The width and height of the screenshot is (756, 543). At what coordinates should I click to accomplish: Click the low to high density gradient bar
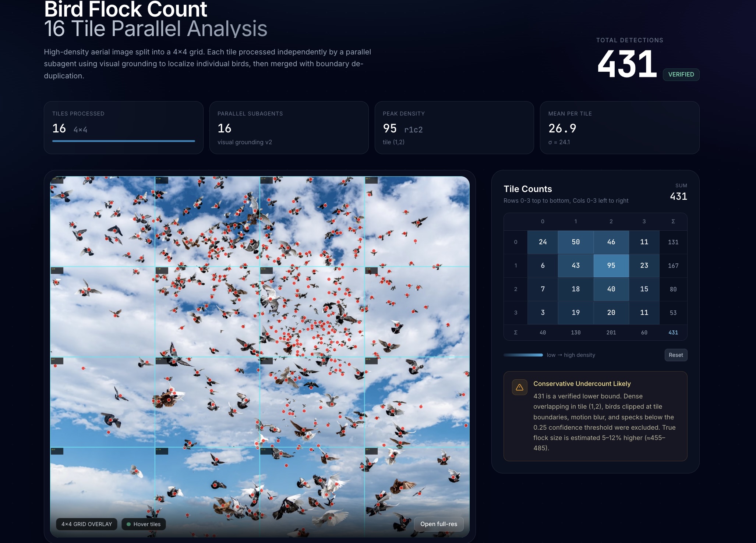(x=523, y=355)
